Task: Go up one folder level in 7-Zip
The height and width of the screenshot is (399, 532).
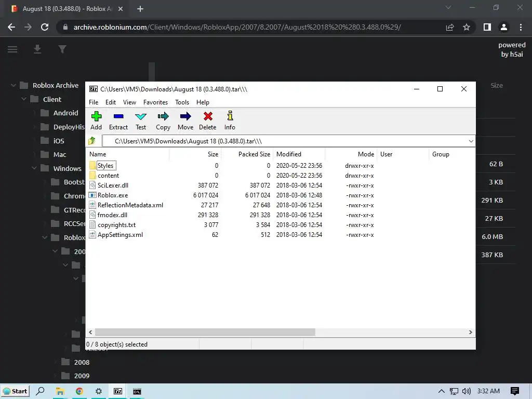Action: 92,141
